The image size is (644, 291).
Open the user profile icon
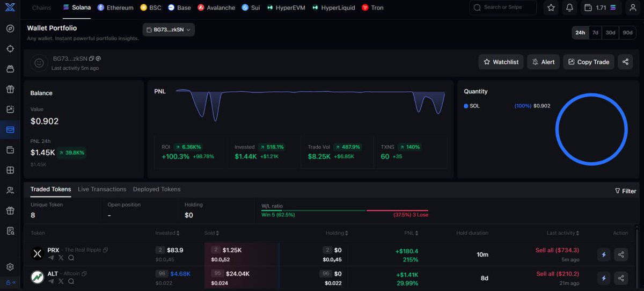pos(633,8)
